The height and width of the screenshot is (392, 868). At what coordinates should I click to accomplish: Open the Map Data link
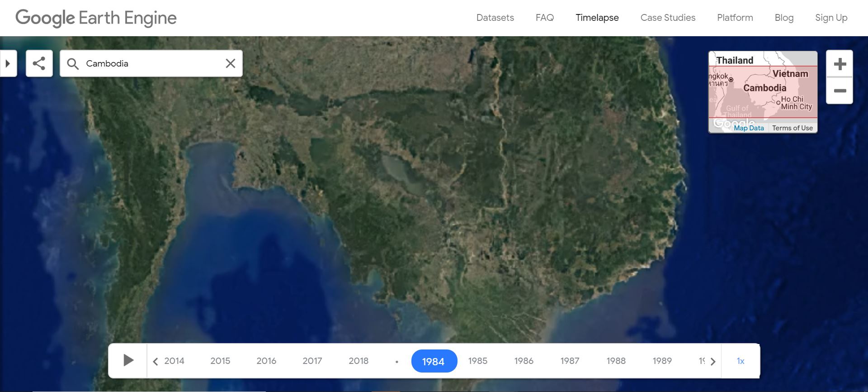tap(749, 128)
